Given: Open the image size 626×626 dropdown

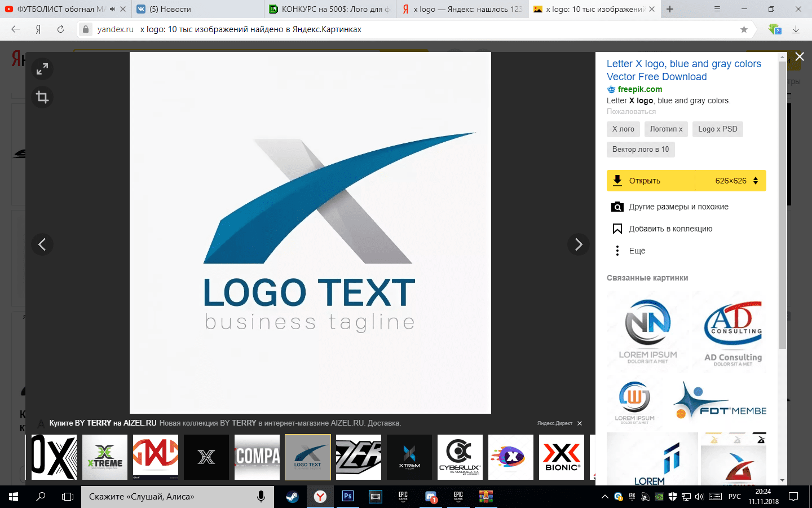Looking at the screenshot, I should click(731, 181).
